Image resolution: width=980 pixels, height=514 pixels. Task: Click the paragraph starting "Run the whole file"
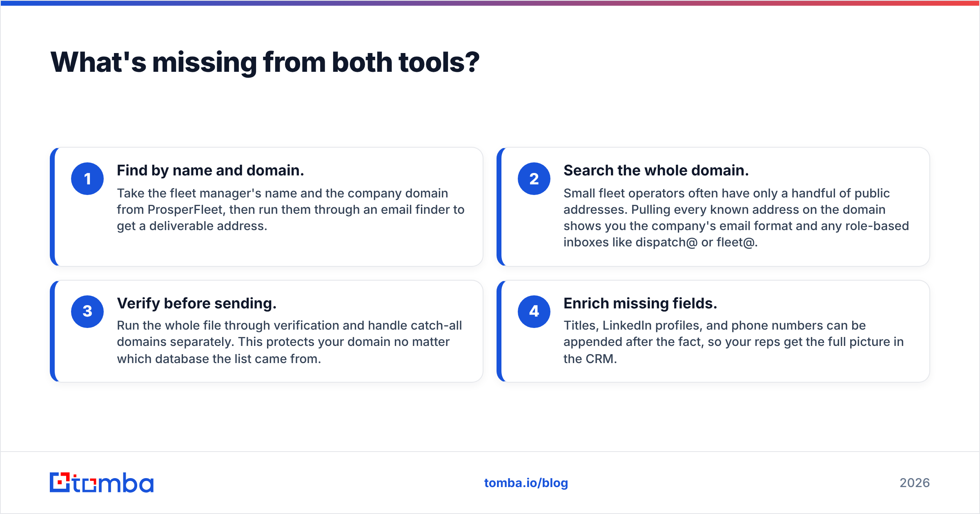click(290, 342)
